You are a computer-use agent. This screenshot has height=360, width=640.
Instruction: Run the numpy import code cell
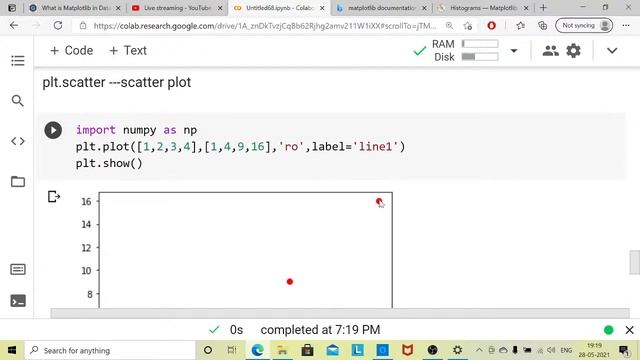[x=53, y=130]
